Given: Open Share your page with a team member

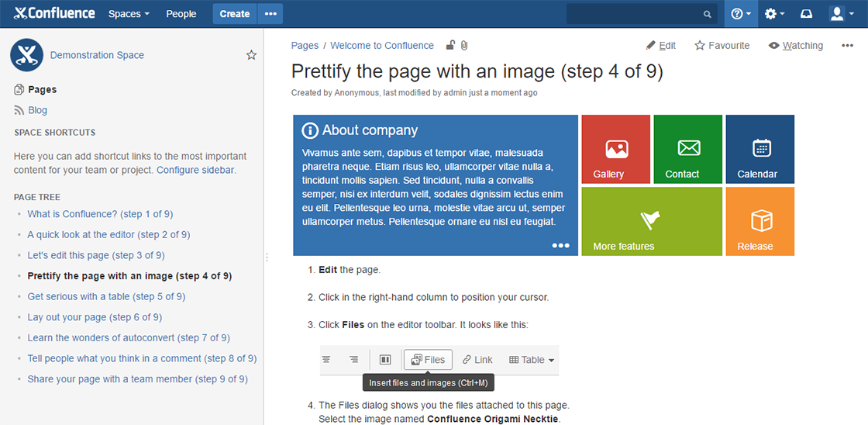Looking at the screenshot, I should point(137,379).
